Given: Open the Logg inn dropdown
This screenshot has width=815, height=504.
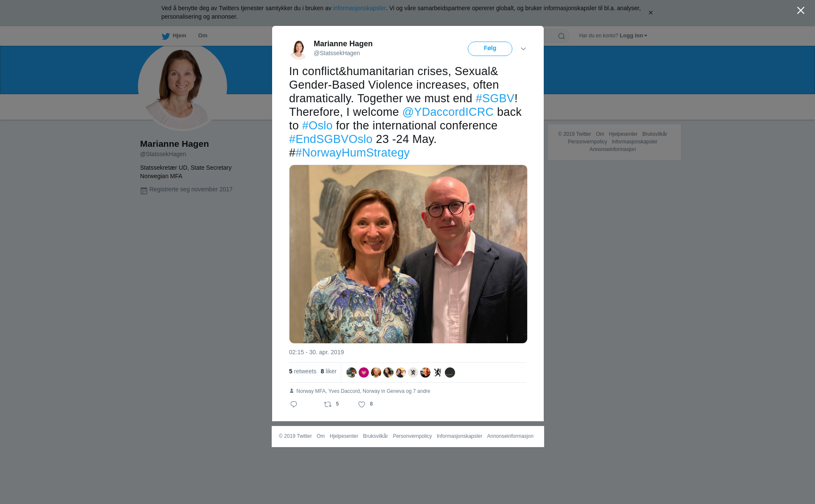Looking at the screenshot, I should (x=633, y=36).
